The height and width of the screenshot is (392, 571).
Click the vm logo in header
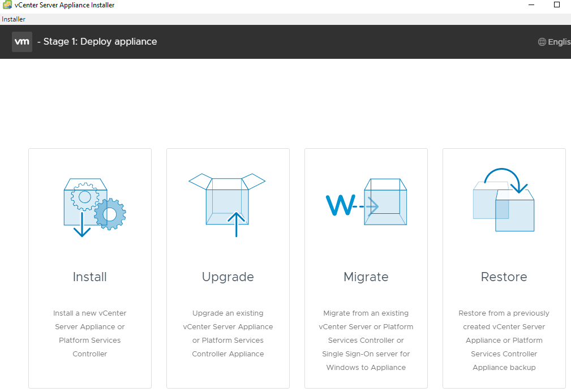(22, 41)
